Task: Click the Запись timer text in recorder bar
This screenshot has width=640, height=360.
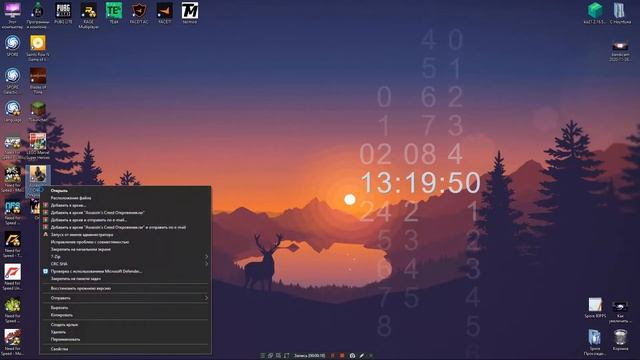Action: pos(309,356)
